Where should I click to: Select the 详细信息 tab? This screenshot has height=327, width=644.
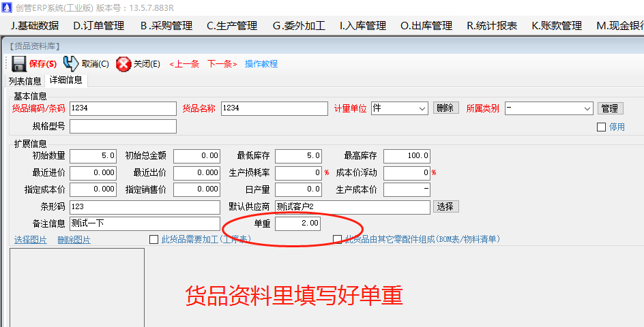(65, 80)
